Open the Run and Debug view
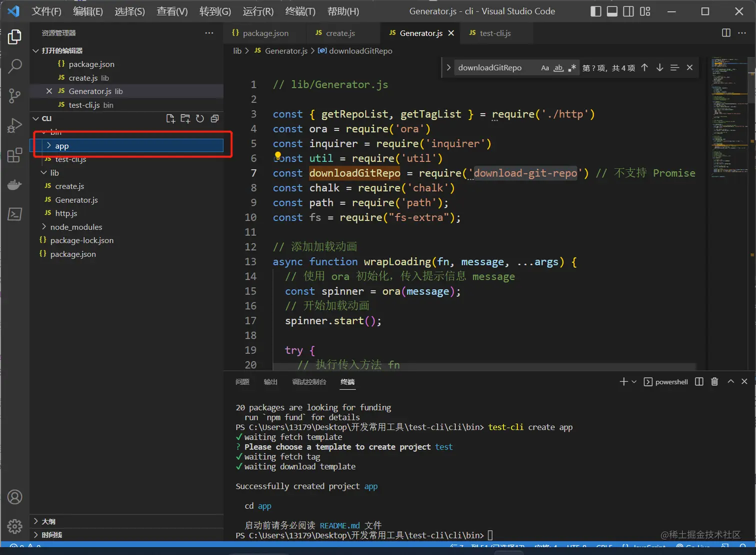Viewport: 756px width, 555px height. (x=15, y=125)
